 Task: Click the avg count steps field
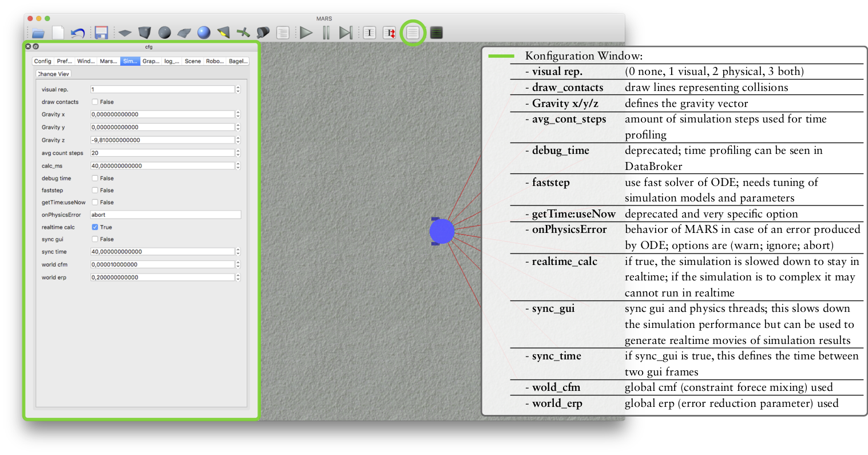point(162,153)
